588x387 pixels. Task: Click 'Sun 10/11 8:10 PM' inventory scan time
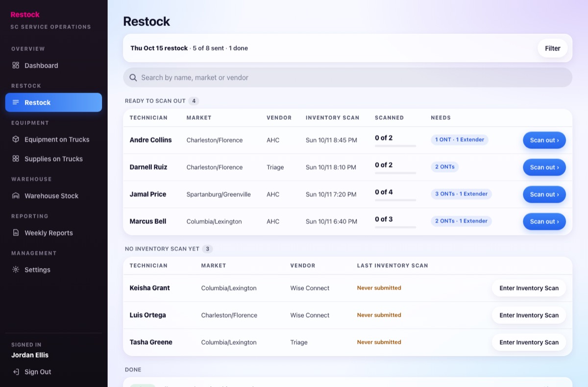point(331,168)
